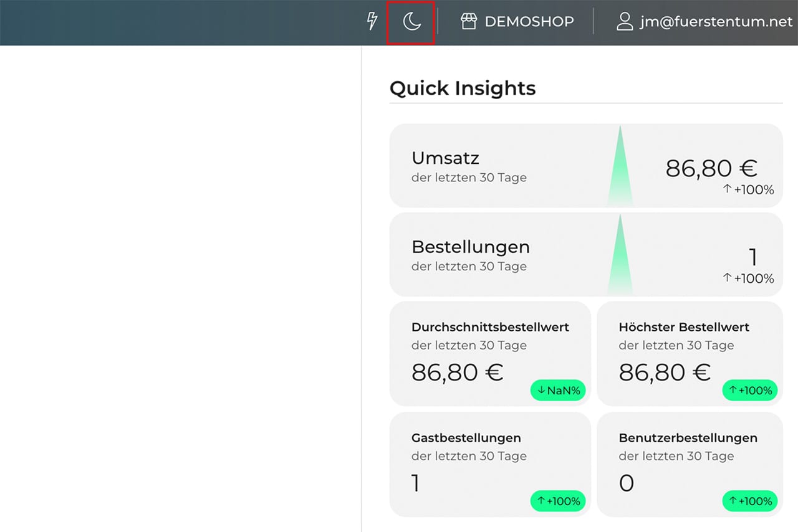Click the user profile icon
Screen dimensions: 798x532
coord(624,22)
